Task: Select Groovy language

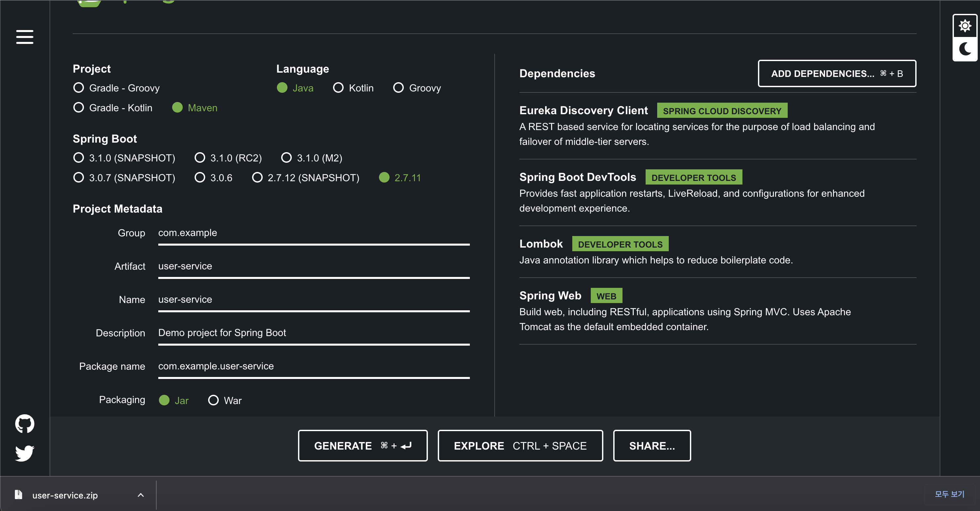Action: 417,88
